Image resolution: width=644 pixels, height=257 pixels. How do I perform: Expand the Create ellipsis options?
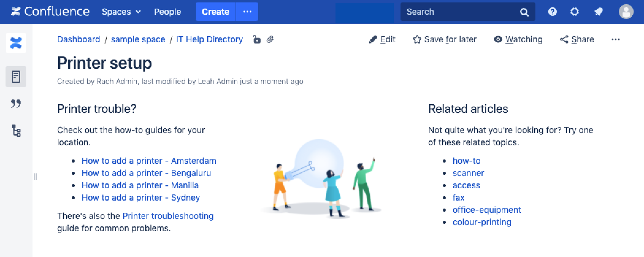coord(247,12)
